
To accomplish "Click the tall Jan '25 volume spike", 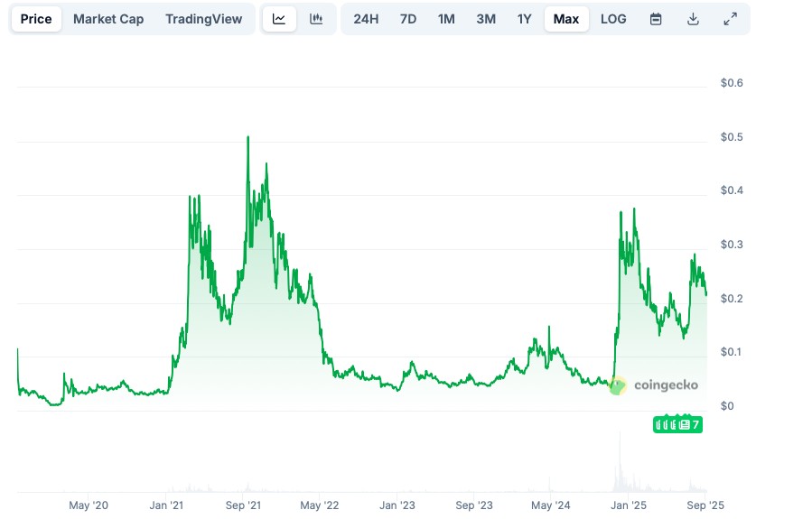I will click(620, 462).
